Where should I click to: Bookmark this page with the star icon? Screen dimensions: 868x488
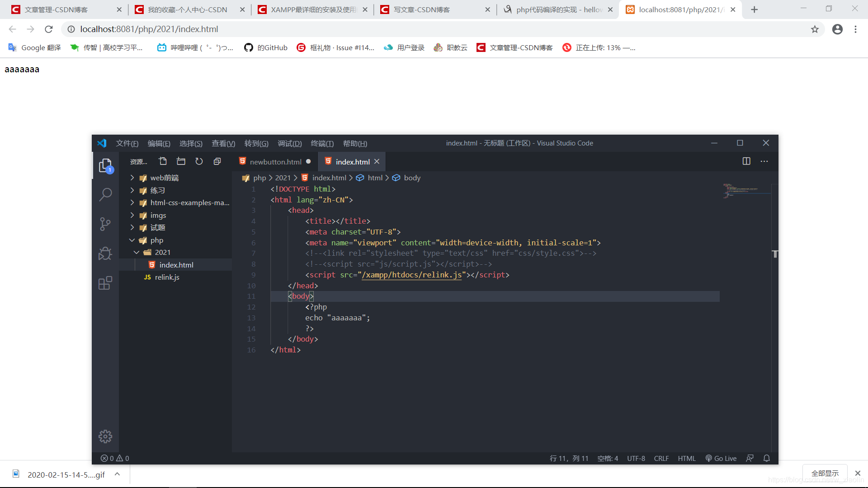point(815,29)
